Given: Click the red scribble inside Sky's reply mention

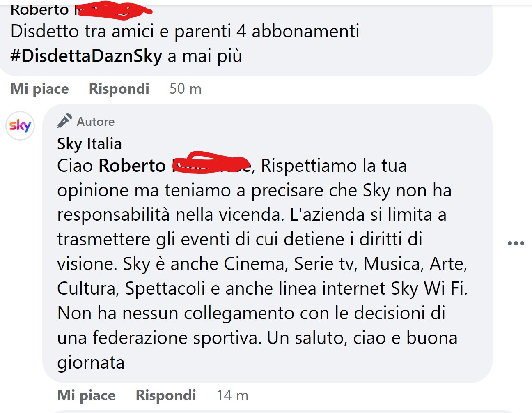Looking at the screenshot, I should click(x=211, y=162).
